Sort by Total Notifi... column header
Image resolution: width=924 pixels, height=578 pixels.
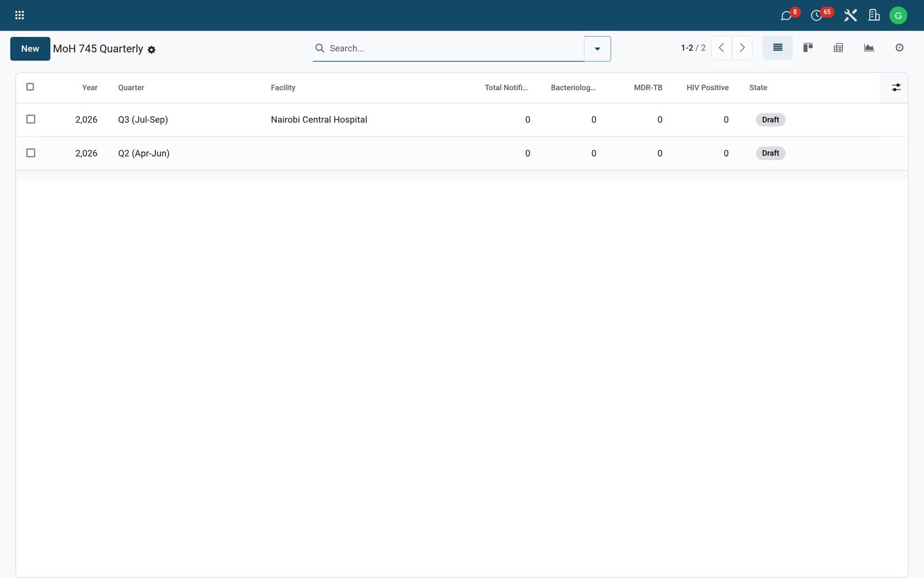coord(506,88)
